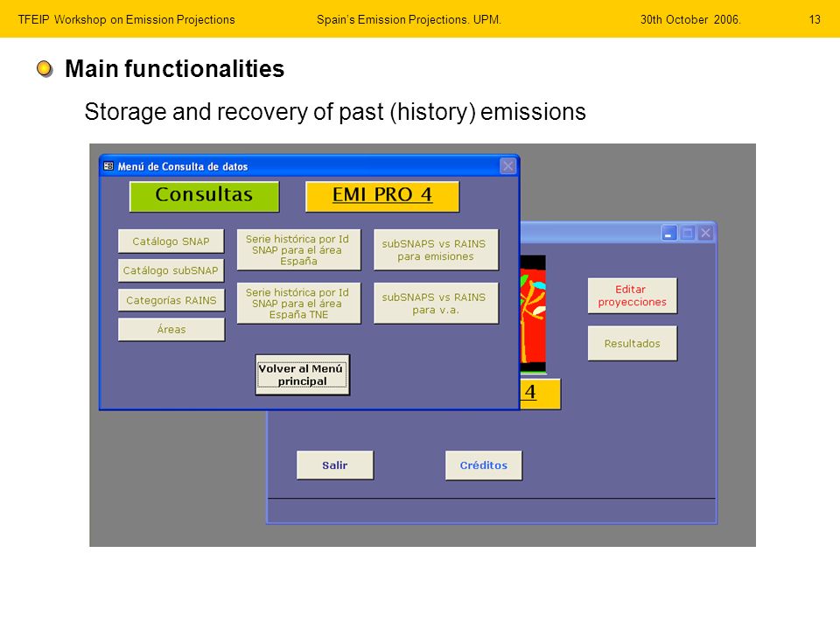This screenshot has height=630, width=840.
Task: Click the TFEIP Workshop on Emission Projections text
Action: (126, 20)
